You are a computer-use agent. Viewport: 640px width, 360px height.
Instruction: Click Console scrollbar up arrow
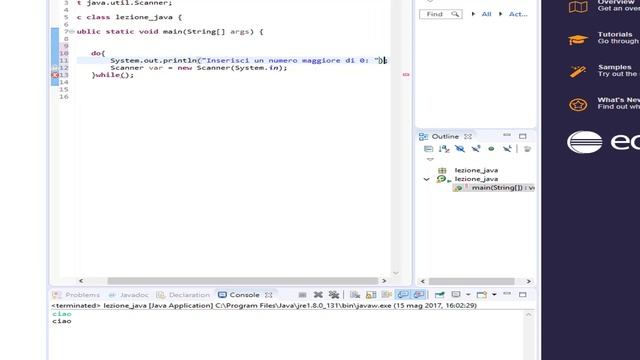click(x=529, y=315)
